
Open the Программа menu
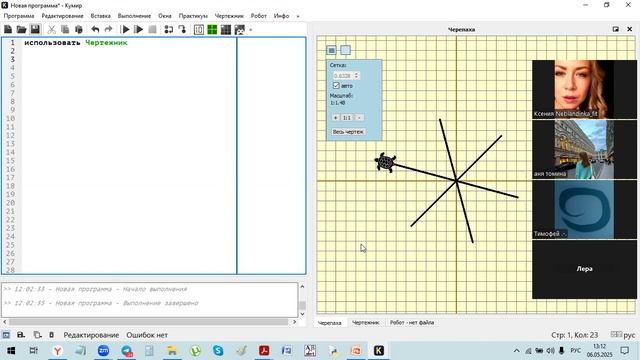(19, 16)
